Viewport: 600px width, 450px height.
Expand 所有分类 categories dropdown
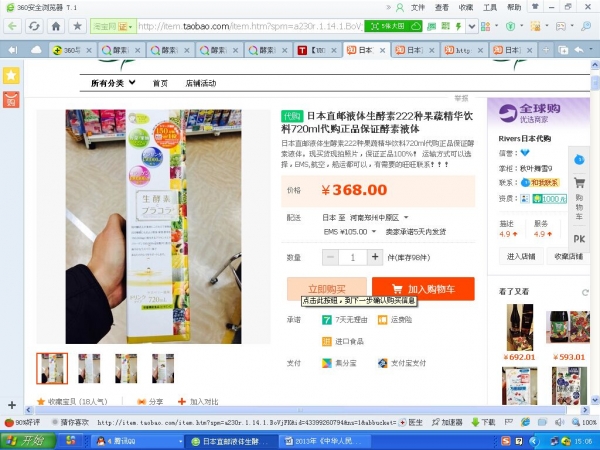point(114,83)
